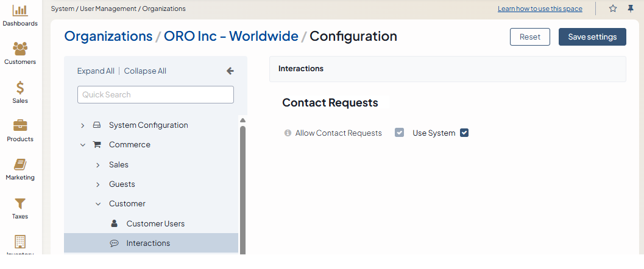Toggle the Allow Contact Requests checkbox
The width and height of the screenshot is (644, 269).
click(400, 133)
